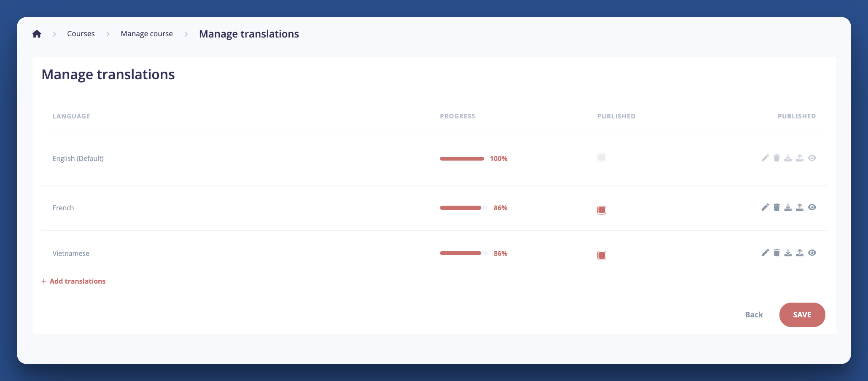The image size is (868, 381).
Task: Preview the Vietnamese translation with eye icon
Action: pos(812,253)
